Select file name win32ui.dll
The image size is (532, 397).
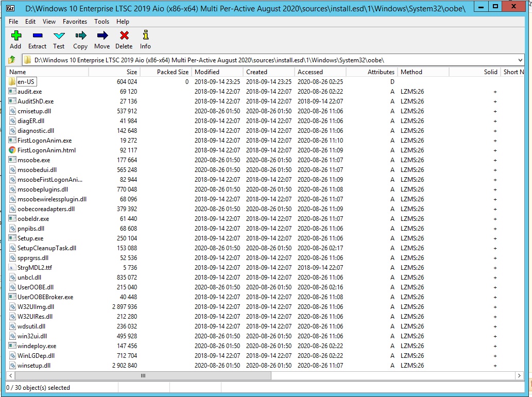[32, 336]
